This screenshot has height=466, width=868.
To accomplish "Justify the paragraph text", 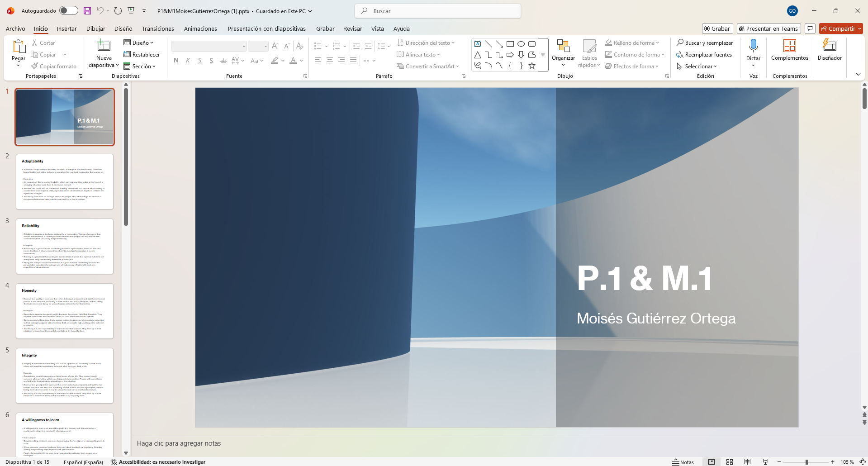I will tap(353, 61).
